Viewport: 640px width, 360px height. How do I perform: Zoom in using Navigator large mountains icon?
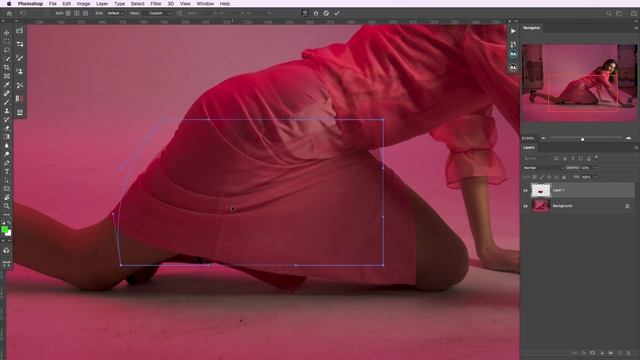pos(628,138)
